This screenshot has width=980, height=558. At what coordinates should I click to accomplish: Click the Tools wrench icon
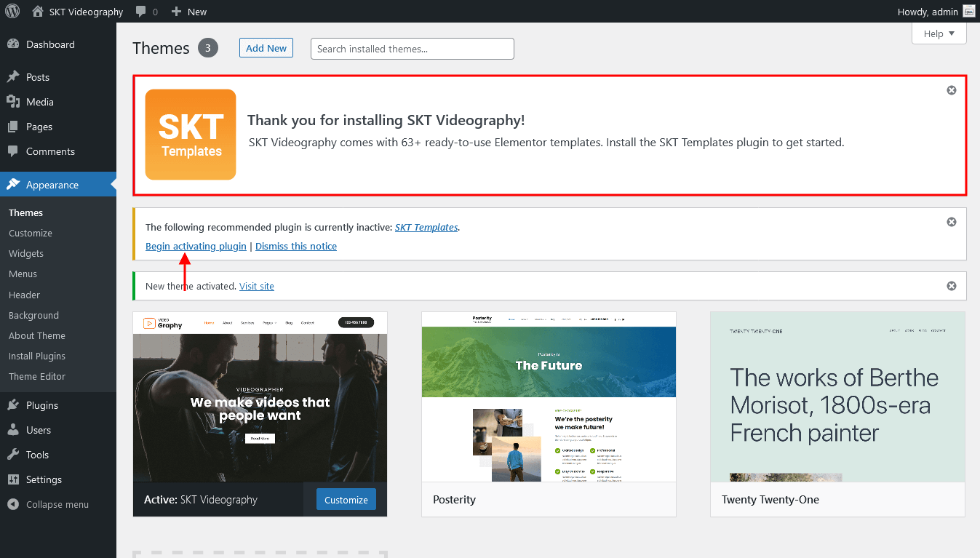click(13, 455)
